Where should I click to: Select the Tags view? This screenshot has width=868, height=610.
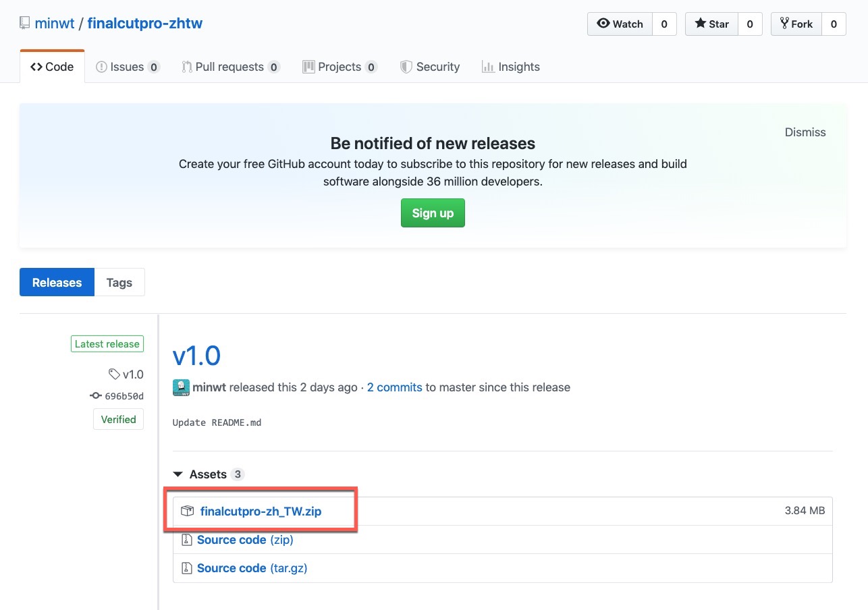click(119, 283)
